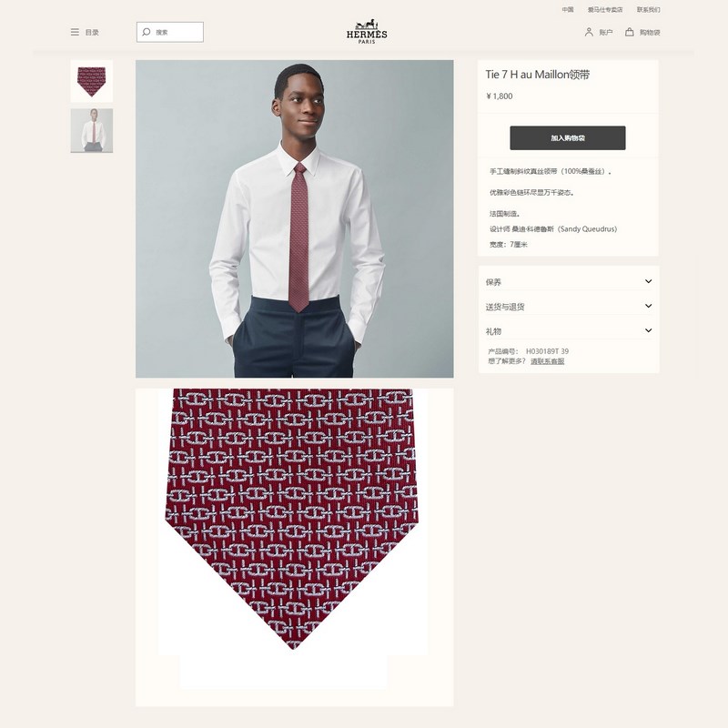728x728 pixels.
Task: Click the large model photo
Action: click(294, 218)
